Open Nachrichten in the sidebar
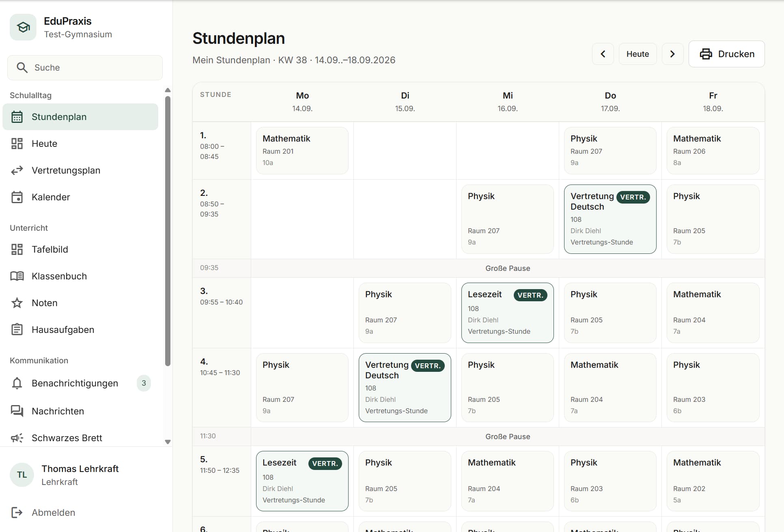Screen dimensions: 784x532 point(80,411)
